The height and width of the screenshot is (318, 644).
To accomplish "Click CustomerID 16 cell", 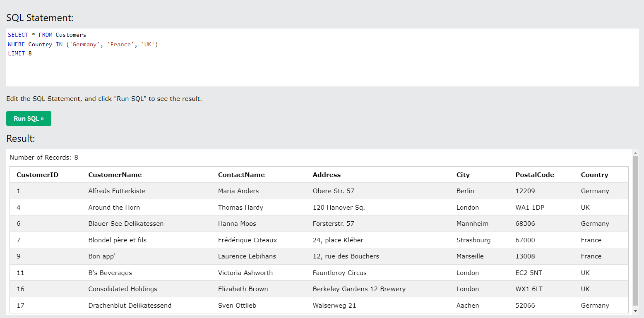I will tap(20, 289).
